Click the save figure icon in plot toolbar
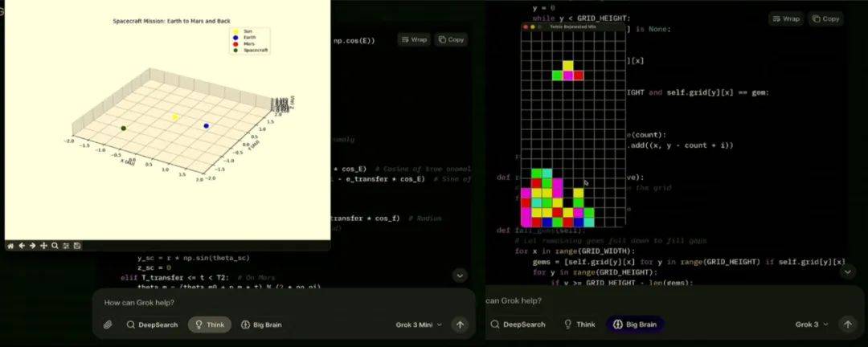This screenshot has height=347, width=868. click(77, 246)
